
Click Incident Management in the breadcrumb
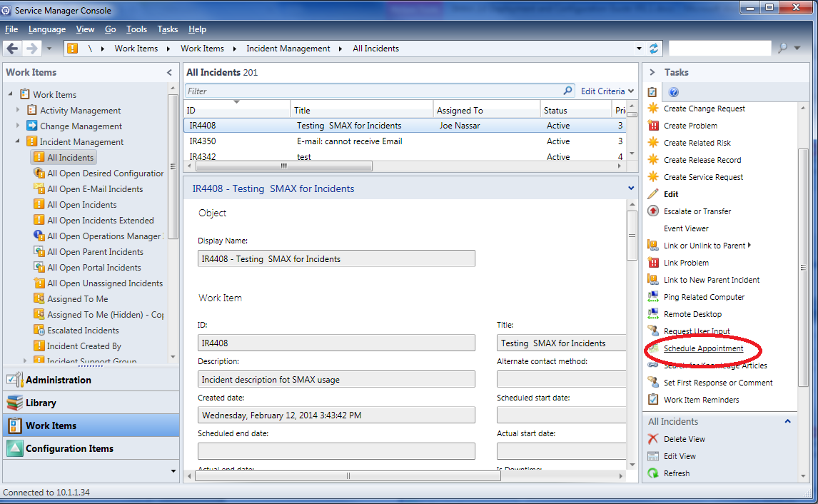tap(288, 49)
